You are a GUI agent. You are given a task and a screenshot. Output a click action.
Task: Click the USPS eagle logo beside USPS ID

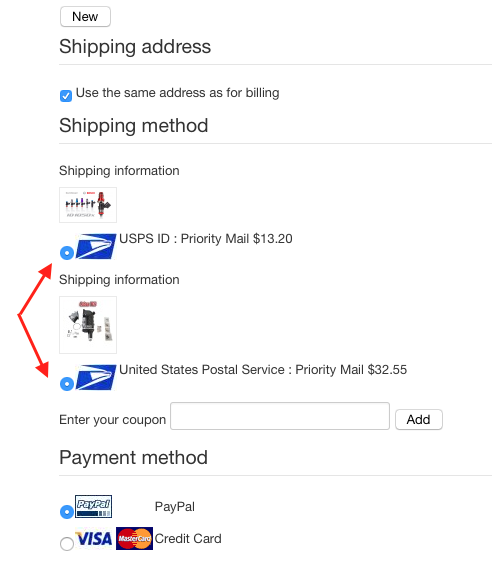[96, 246]
